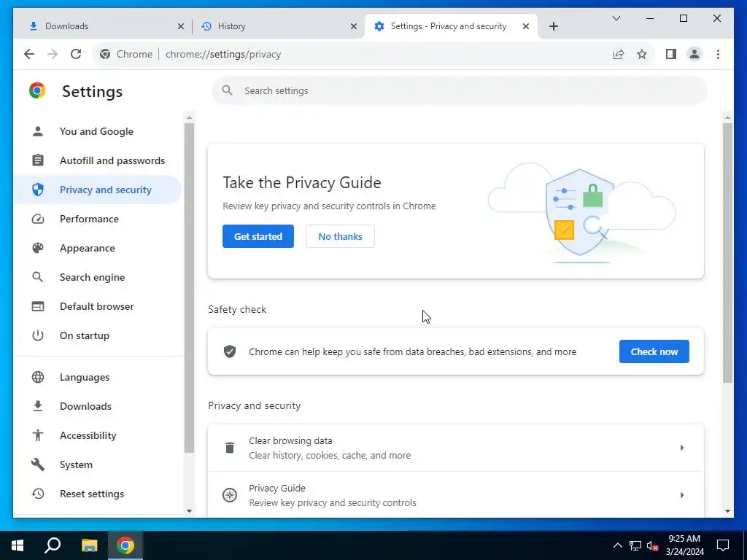Screen dimensions: 747x560
Task: Click the Performance gauge icon
Action: click(x=38, y=219)
